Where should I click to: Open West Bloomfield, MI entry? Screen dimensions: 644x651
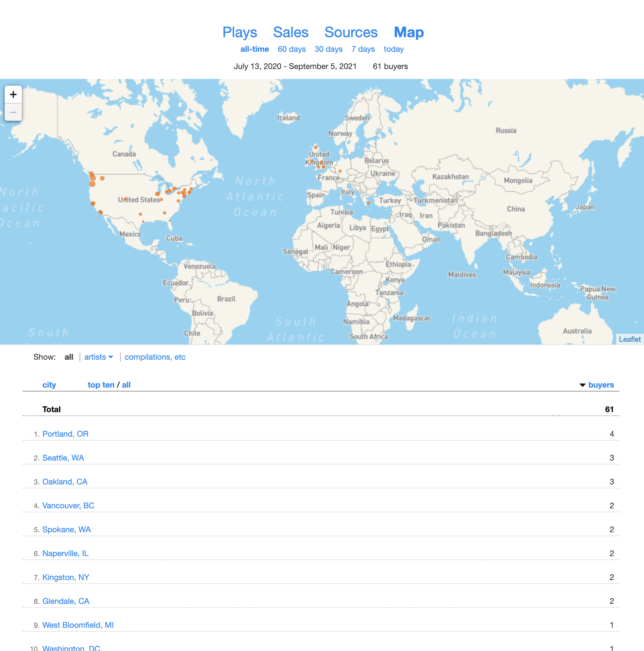coord(78,625)
